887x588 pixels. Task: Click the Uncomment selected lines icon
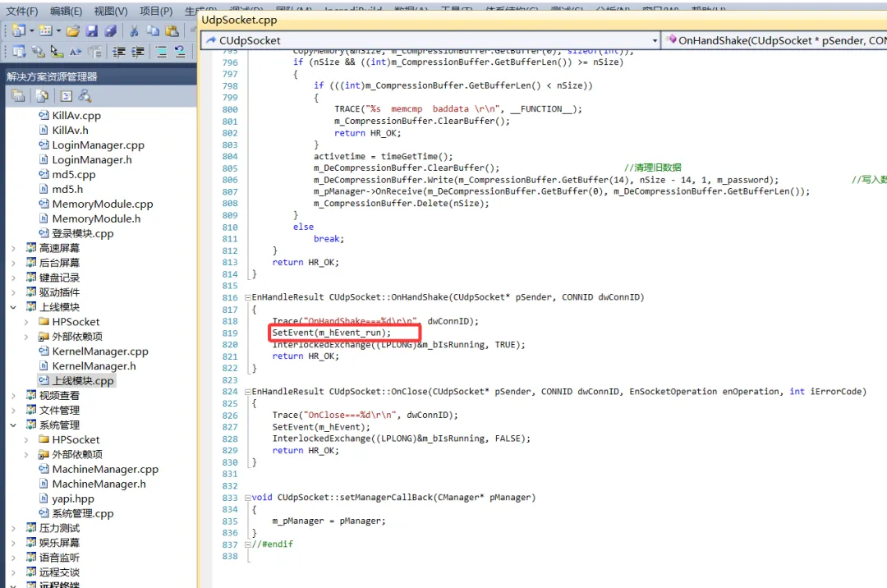coord(181,52)
